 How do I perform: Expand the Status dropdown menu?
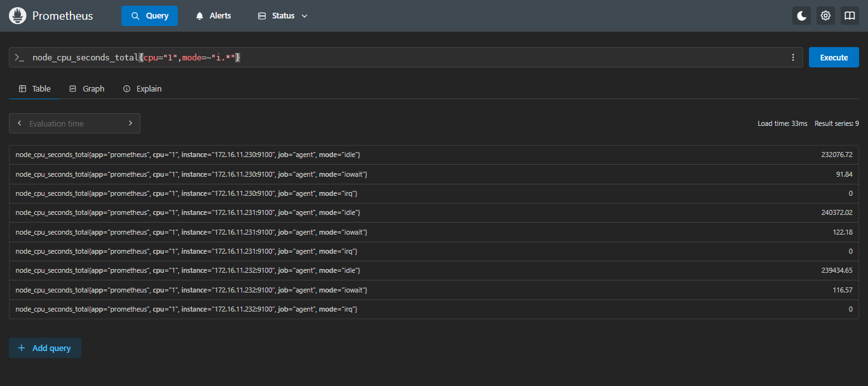[283, 16]
